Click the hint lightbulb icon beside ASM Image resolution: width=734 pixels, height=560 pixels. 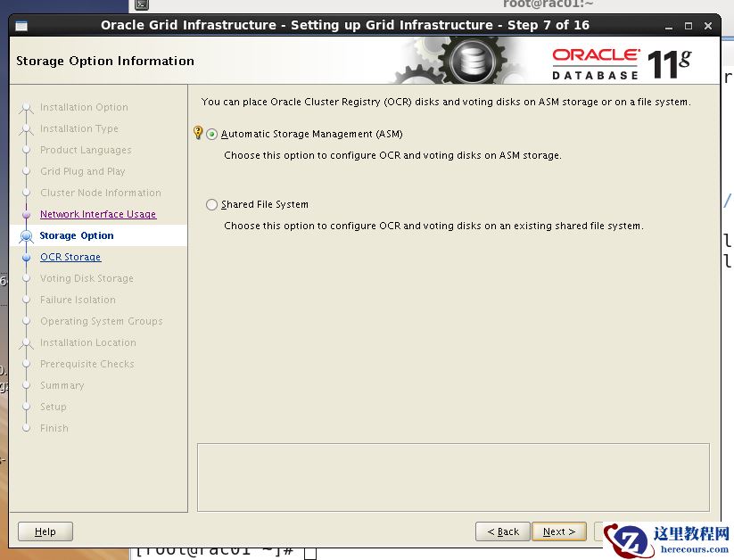pyautogui.click(x=198, y=133)
